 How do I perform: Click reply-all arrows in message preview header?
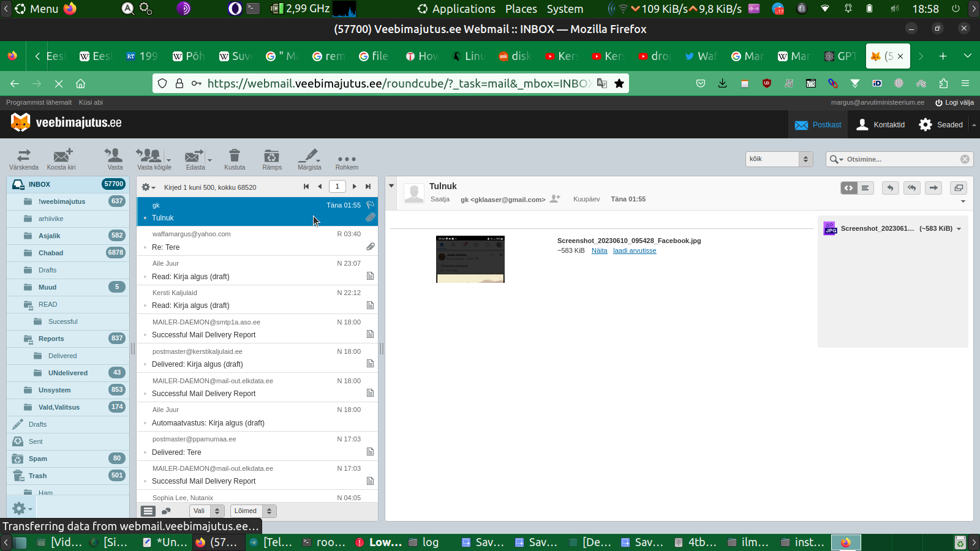coord(912,188)
